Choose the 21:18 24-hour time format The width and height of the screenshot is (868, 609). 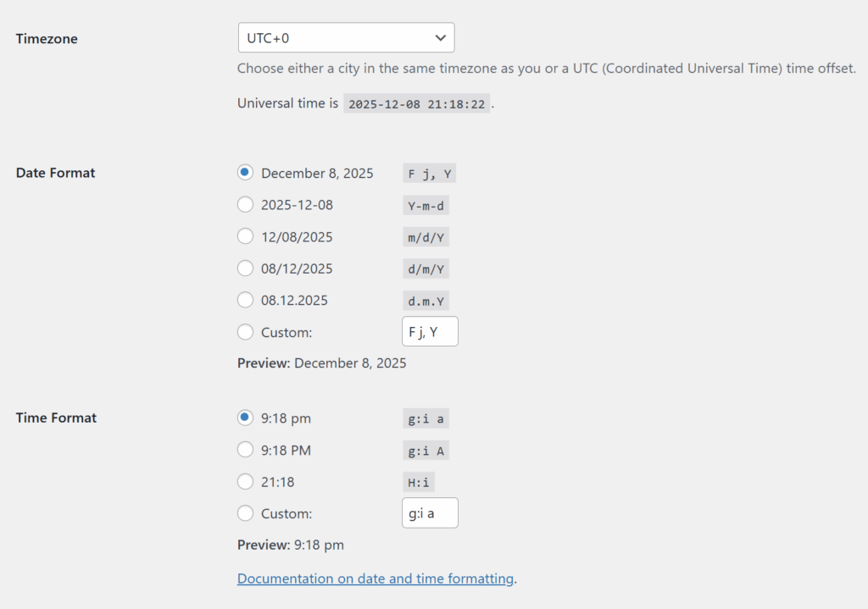(245, 481)
